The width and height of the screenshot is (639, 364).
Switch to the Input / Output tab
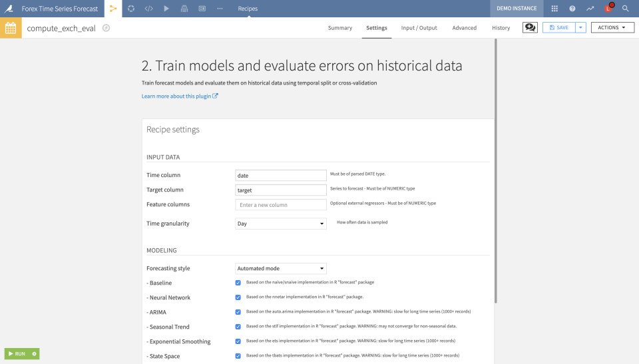[419, 28]
